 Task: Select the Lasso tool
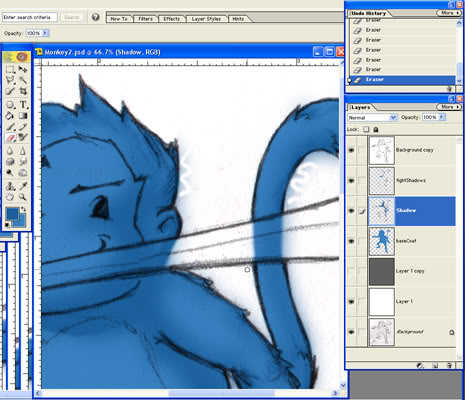click(10, 80)
